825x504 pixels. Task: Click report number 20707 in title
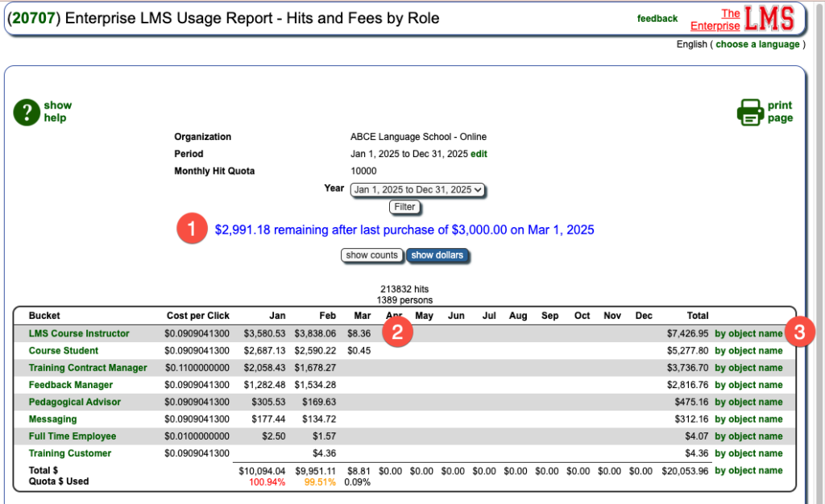pyautogui.click(x=34, y=18)
